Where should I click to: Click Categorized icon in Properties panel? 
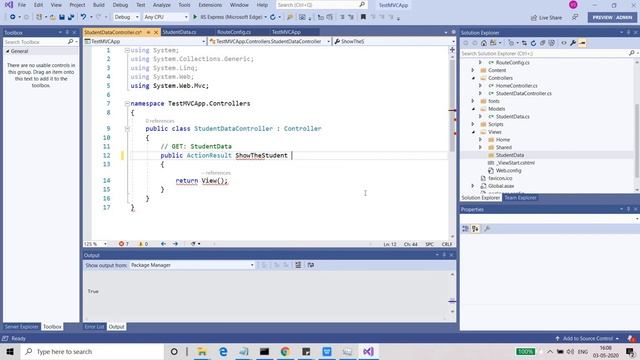point(465,229)
